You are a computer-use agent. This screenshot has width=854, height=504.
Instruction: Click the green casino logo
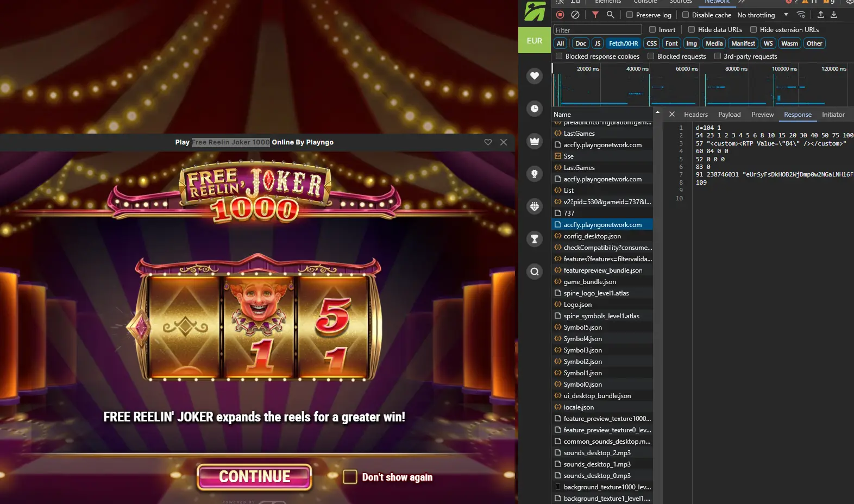535,11
